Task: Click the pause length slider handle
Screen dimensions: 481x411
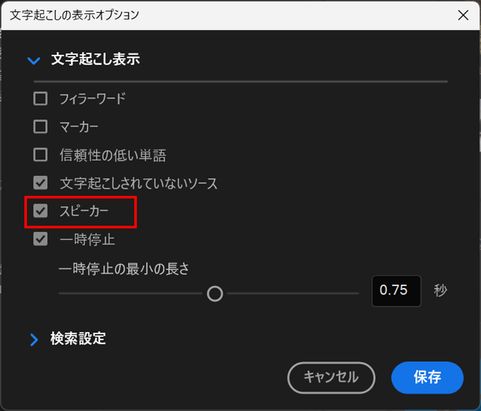Action: [x=215, y=294]
